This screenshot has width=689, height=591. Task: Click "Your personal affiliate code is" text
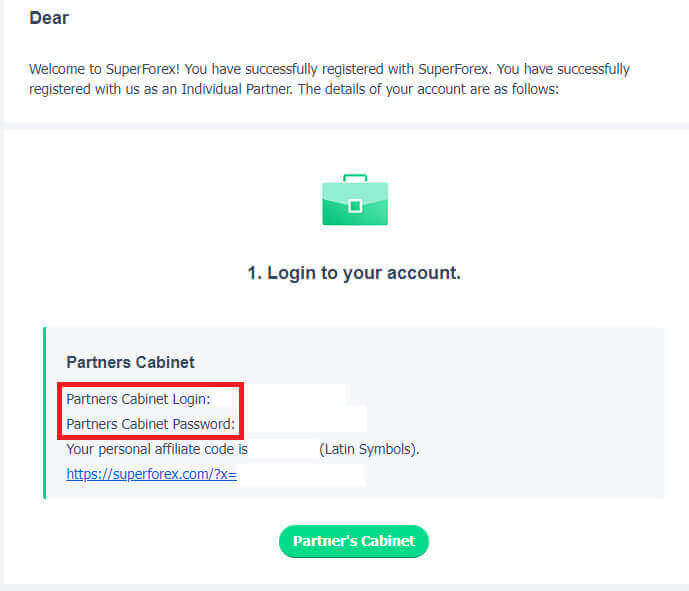click(156, 449)
